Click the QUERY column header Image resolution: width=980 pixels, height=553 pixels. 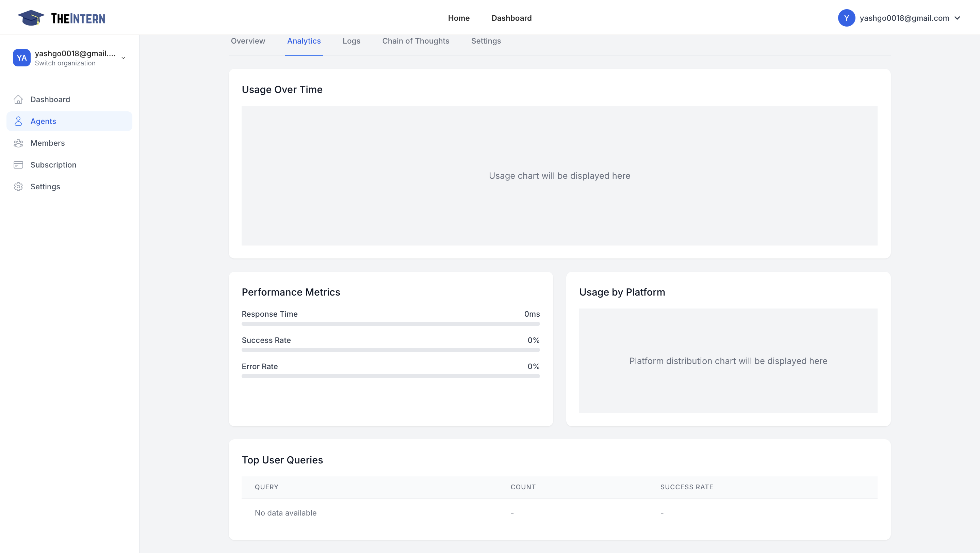[266, 487]
